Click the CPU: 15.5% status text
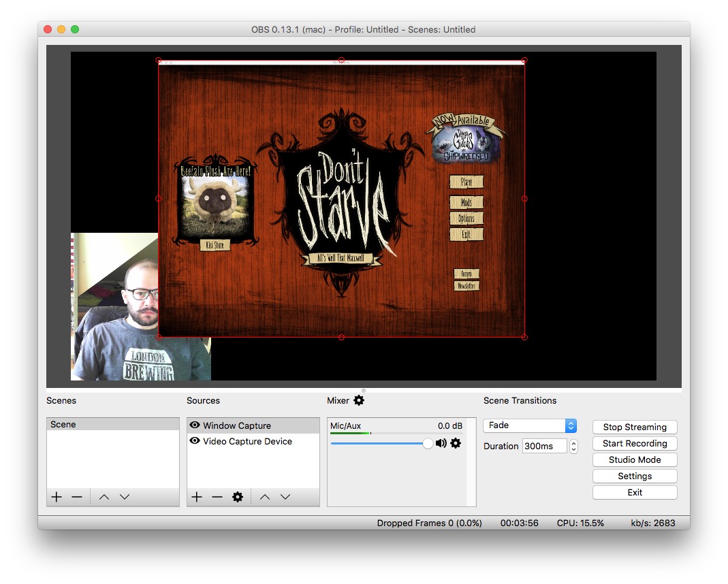Screen dimensions: 728x584 tap(580, 523)
